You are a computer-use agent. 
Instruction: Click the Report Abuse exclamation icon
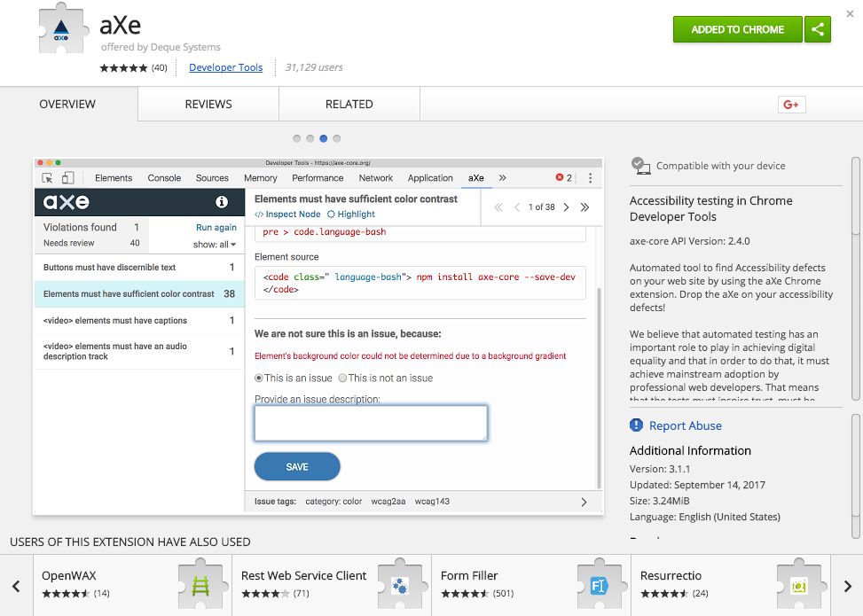click(x=636, y=425)
